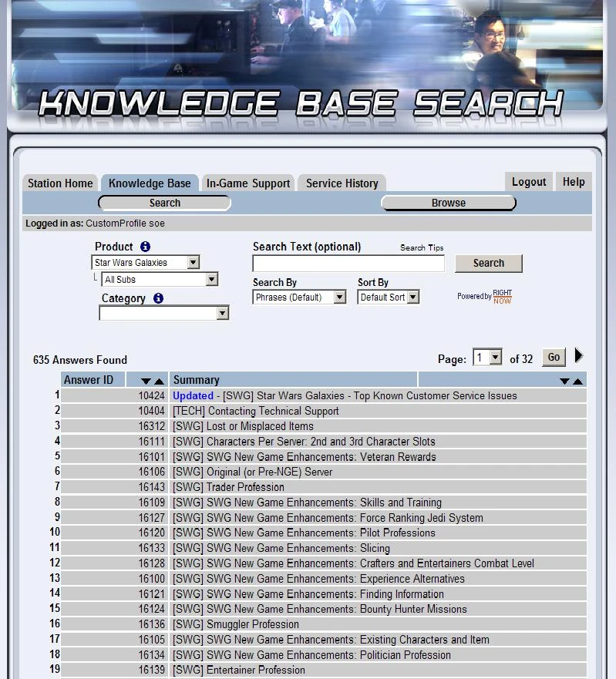Click Answer ID 16143 cell

point(114,487)
